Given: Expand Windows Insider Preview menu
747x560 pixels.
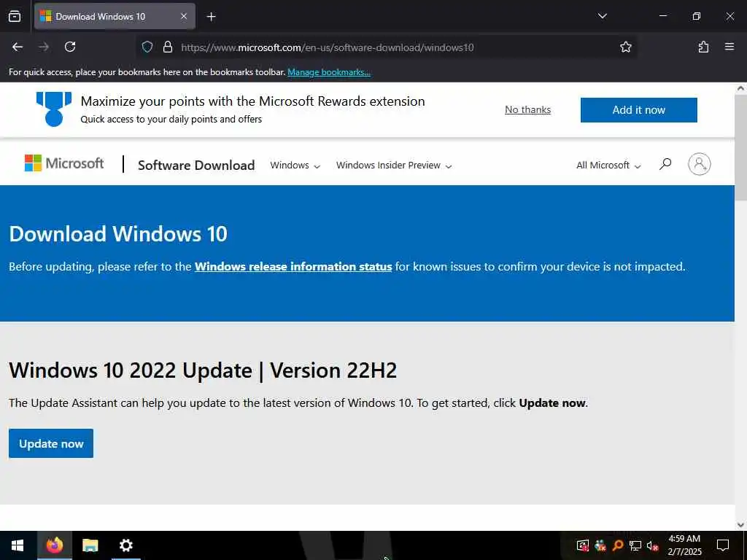Looking at the screenshot, I should (x=393, y=166).
